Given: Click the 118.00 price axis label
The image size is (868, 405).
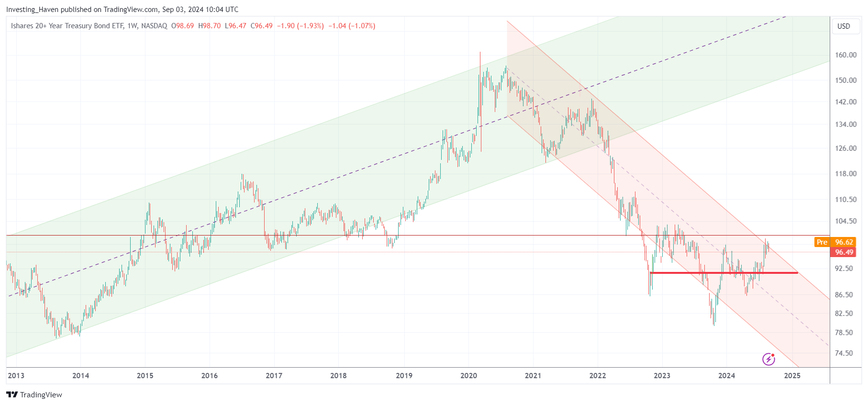Looking at the screenshot, I should 846,174.
